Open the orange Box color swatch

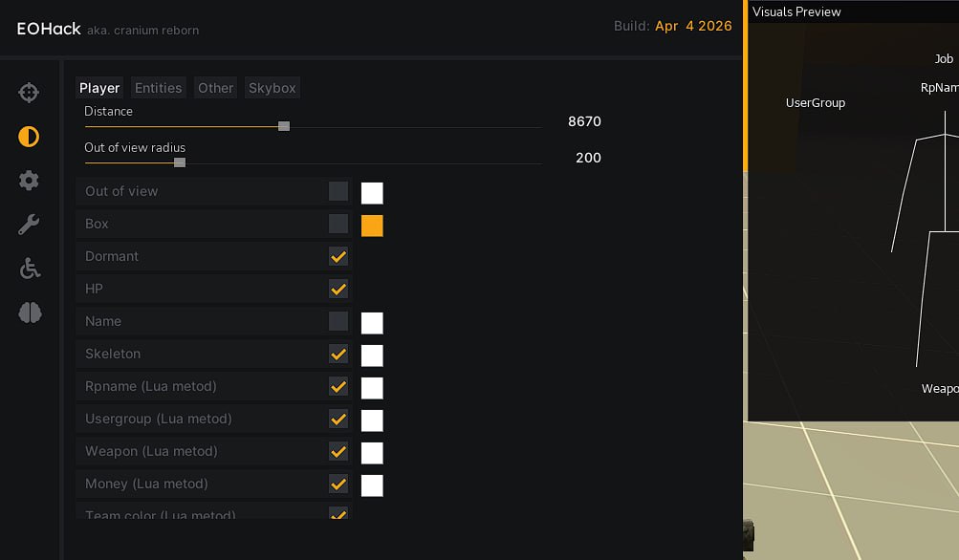click(x=372, y=226)
